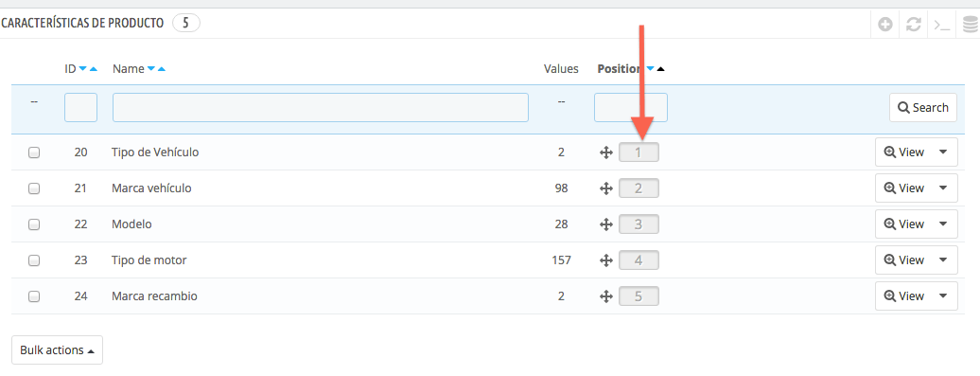This screenshot has width=980, height=376.
Task: Open the dropdown arrow next to Tipo de motor View
Action: (944, 260)
